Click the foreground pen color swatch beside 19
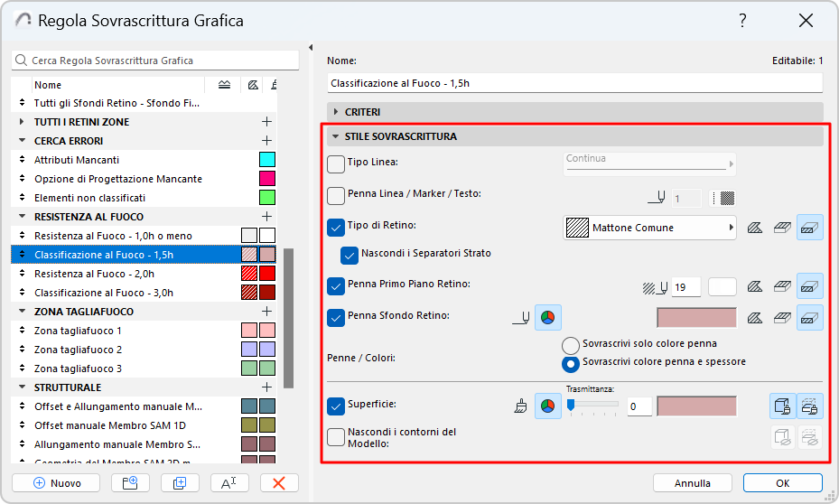 coord(722,287)
